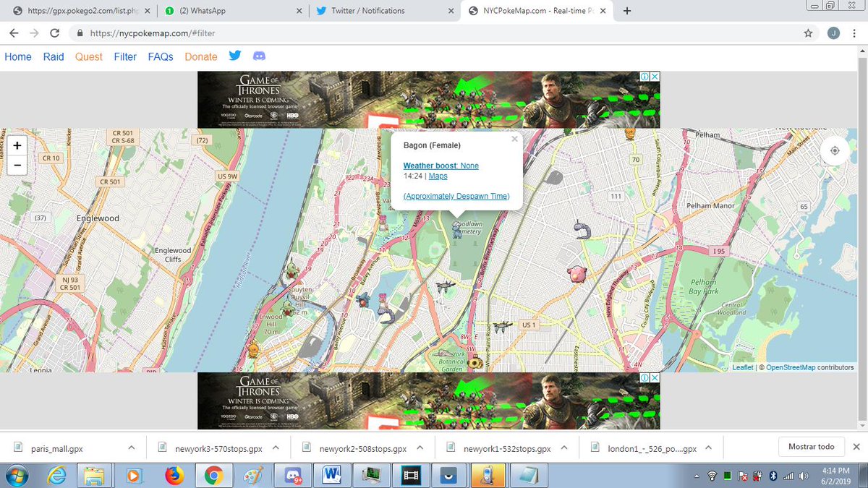Open the downloaded newyork3-570stops.gpx file
The height and width of the screenshot is (488, 868).
(x=210, y=448)
